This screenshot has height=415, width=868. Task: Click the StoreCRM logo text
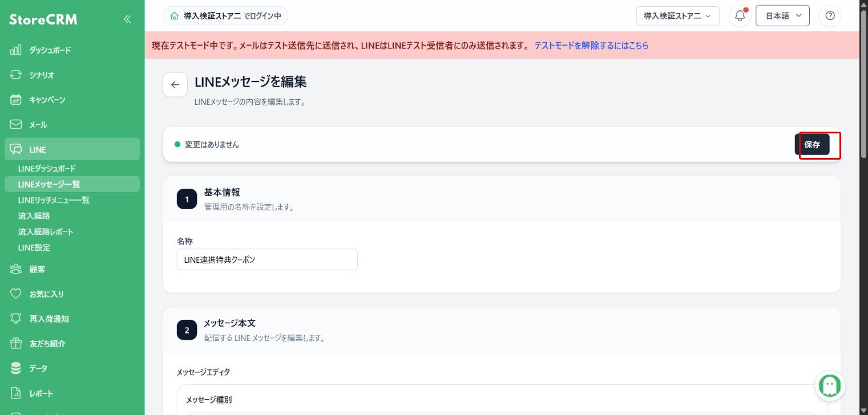pyautogui.click(x=43, y=20)
